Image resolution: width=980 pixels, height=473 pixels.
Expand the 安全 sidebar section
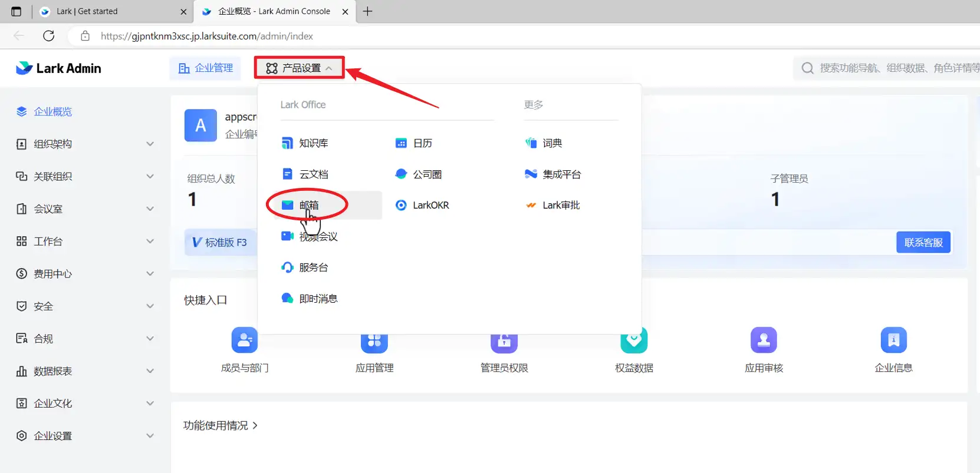click(150, 306)
